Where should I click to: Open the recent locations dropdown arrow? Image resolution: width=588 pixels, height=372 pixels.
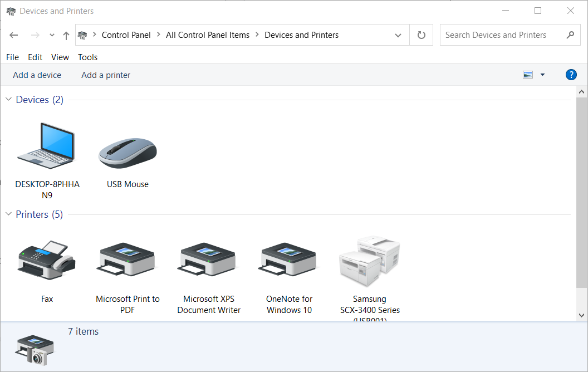(x=52, y=35)
